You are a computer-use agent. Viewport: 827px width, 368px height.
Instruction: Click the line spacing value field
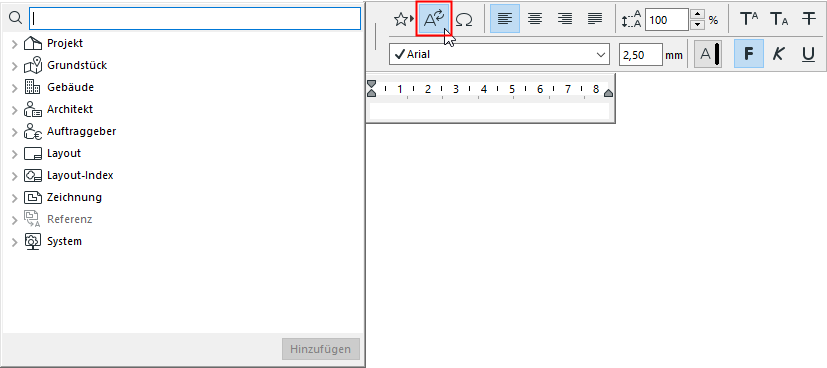click(667, 20)
